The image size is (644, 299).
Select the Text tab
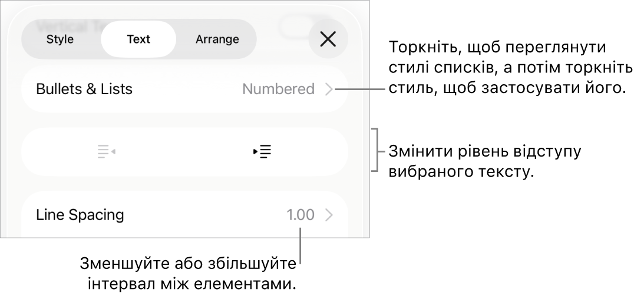[x=138, y=39]
